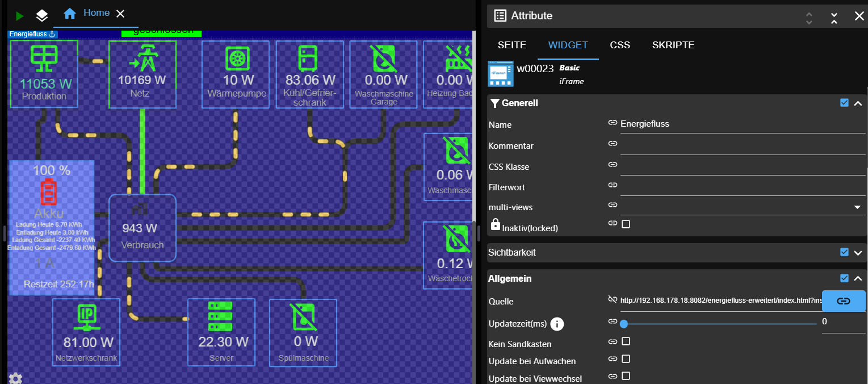Image resolution: width=868 pixels, height=384 pixels.
Task: Click the Restzeit 252:17h text
Action: (59, 283)
